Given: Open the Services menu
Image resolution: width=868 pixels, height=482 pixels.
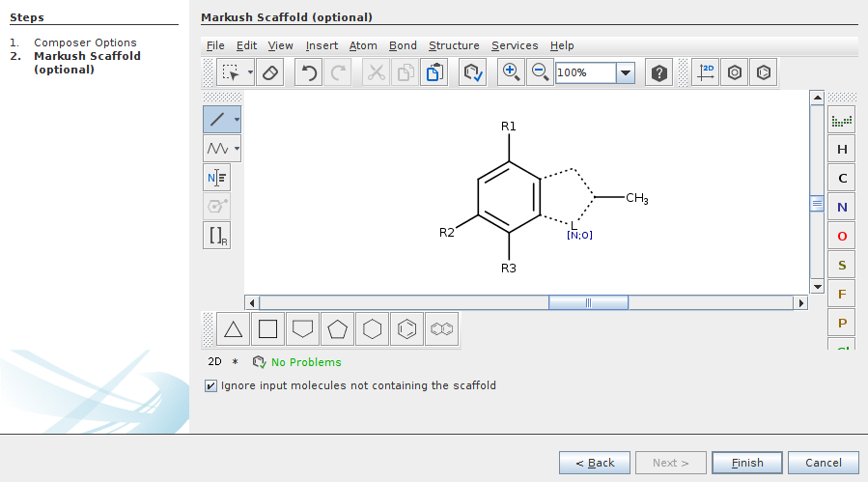Looking at the screenshot, I should tap(515, 45).
